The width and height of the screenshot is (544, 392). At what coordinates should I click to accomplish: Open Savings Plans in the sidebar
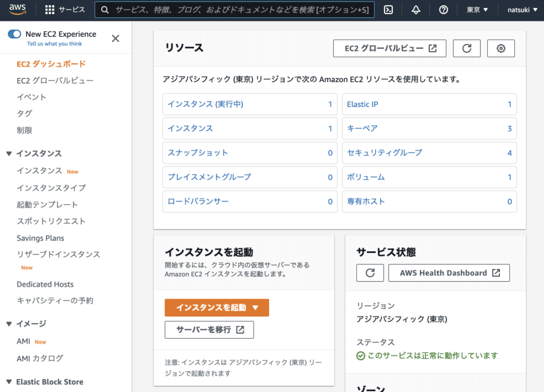click(x=40, y=238)
